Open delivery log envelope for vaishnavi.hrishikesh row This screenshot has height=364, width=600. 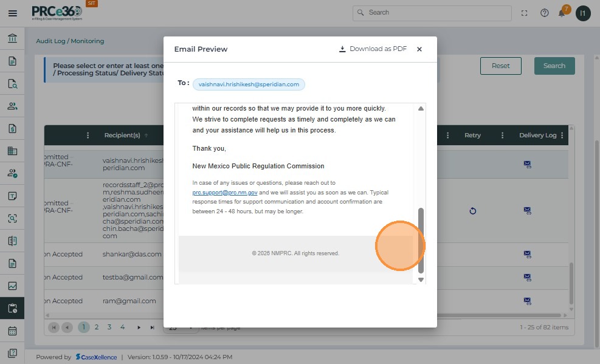[x=527, y=165]
